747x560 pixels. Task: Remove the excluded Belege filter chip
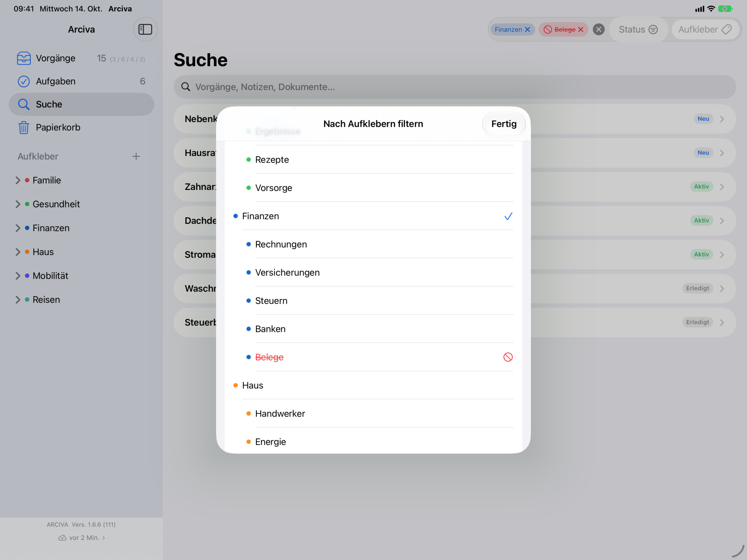[581, 29]
